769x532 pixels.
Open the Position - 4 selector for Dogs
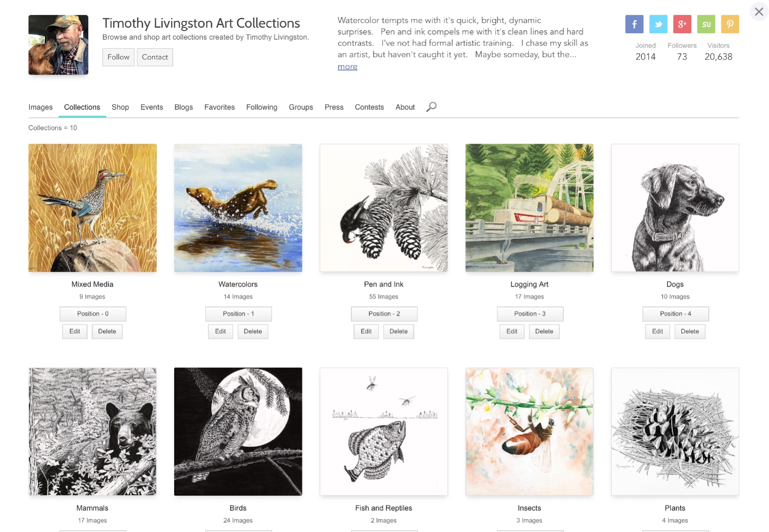click(x=675, y=314)
